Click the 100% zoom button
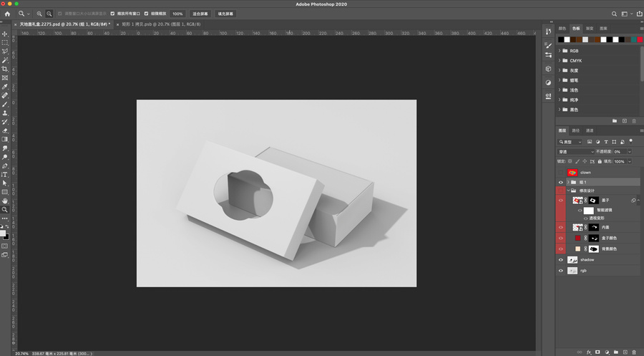 tap(177, 14)
